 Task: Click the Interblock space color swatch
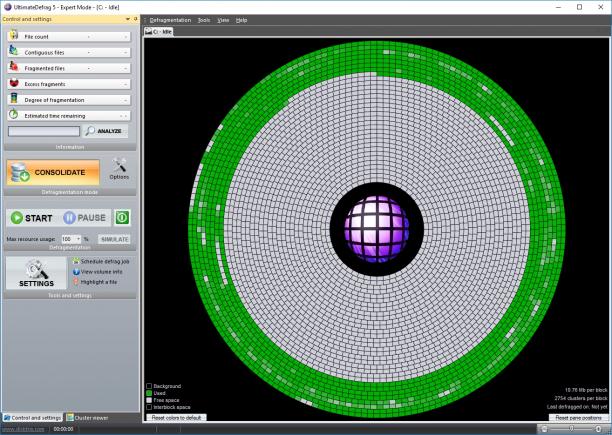[x=149, y=407]
